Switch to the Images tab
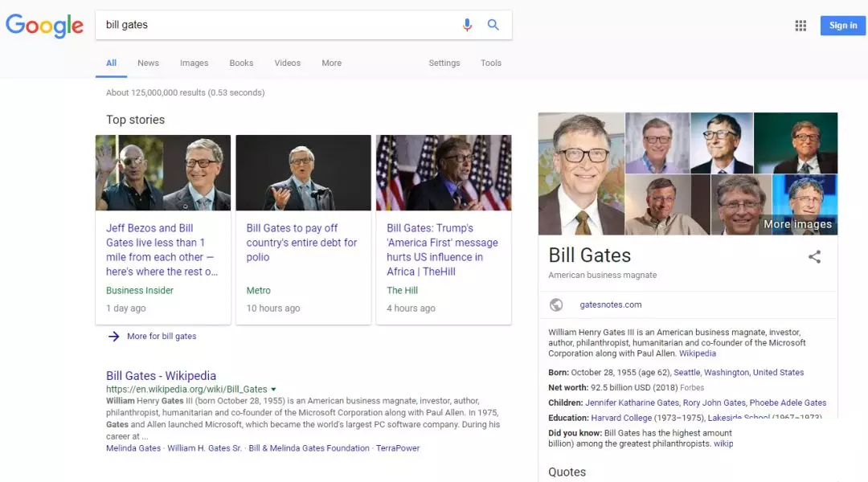 tap(194, 63)
